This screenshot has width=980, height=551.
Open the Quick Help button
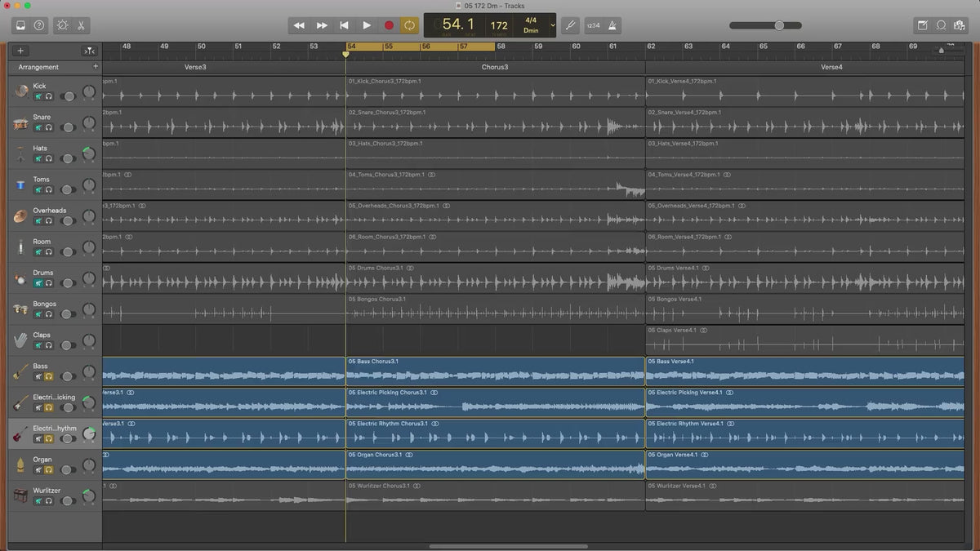(39, 25)
